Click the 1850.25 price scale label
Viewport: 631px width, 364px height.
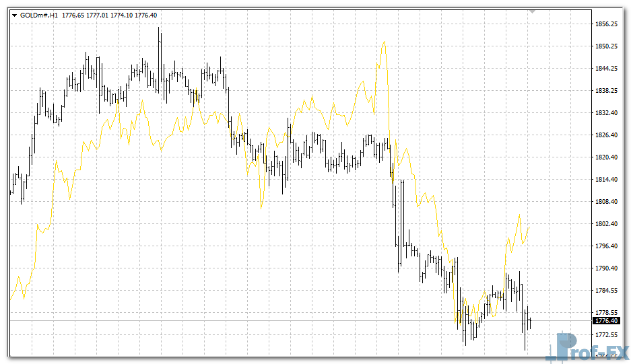coord(607,46)
